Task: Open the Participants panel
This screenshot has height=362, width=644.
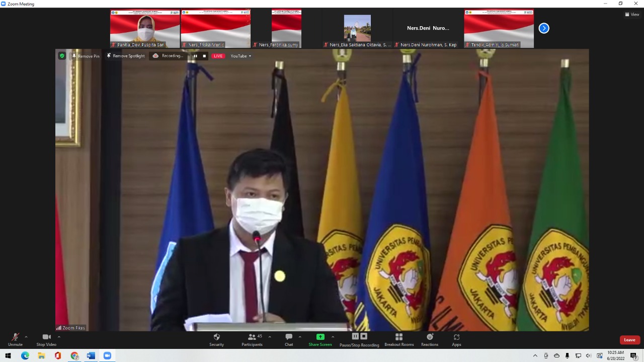Action: tap(252, 340)
